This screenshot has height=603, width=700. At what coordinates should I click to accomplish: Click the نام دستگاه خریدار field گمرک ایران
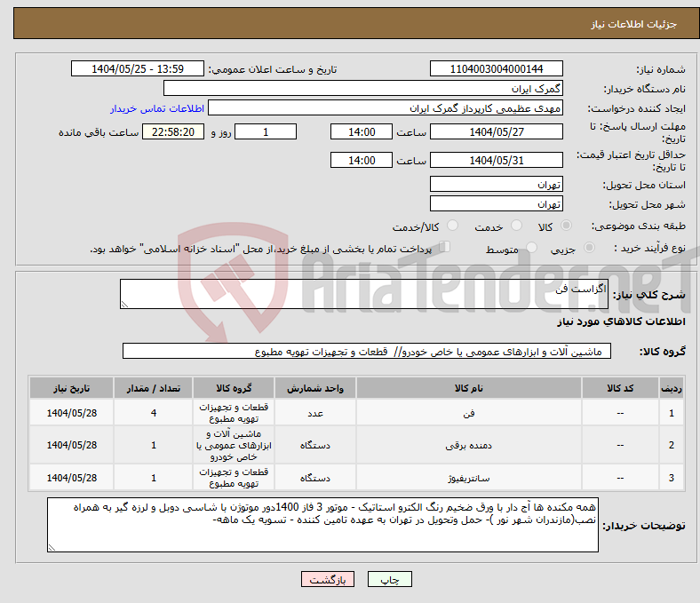tap(363, 89)
